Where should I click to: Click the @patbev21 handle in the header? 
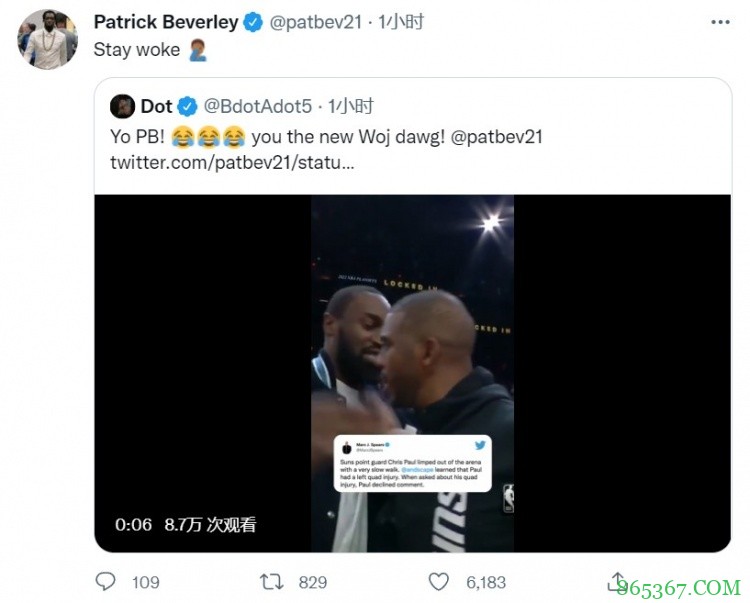[316, 22]
